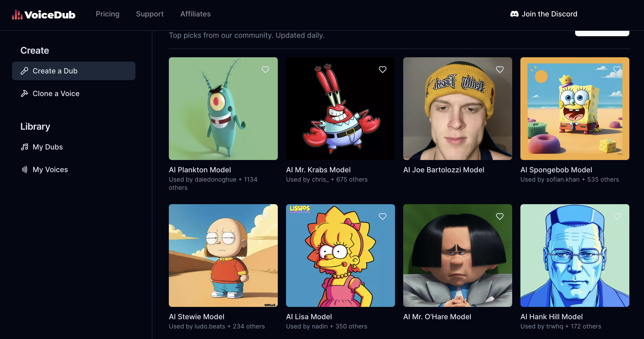Click 'Used by ludo.beats + 234 others'
This screenshot has height=339, width=644.
(x=217, y=326)
